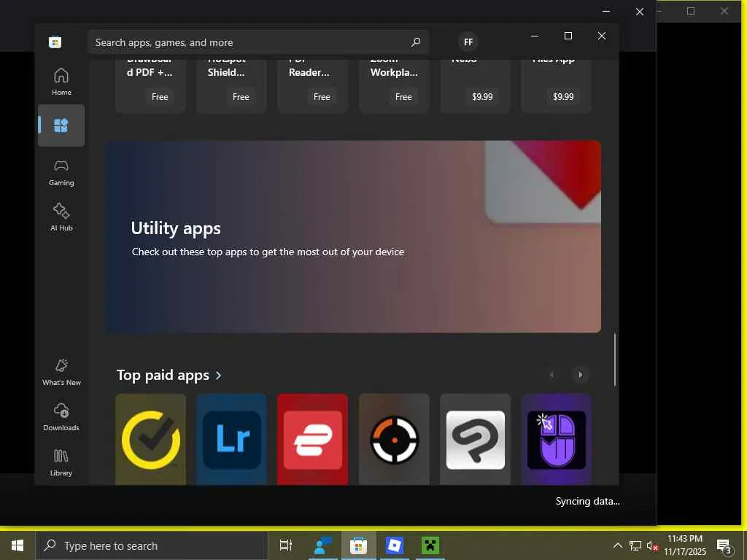This screenshot has height=560, width=747.
Task: Open network status tray icon
Action: coord(635,545)
